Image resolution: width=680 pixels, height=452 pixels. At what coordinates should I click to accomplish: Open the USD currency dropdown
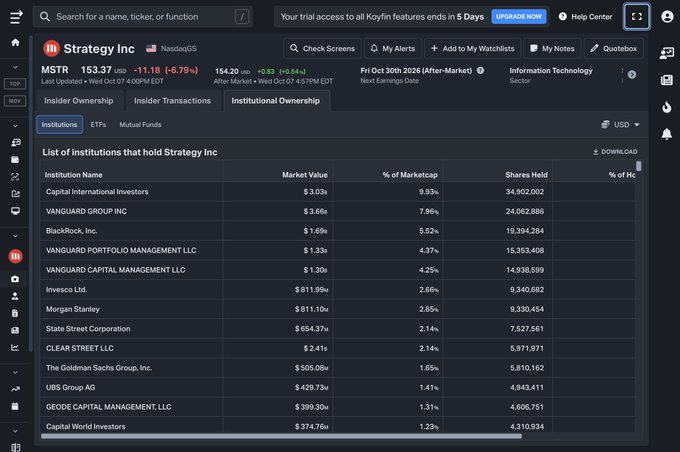621,124
